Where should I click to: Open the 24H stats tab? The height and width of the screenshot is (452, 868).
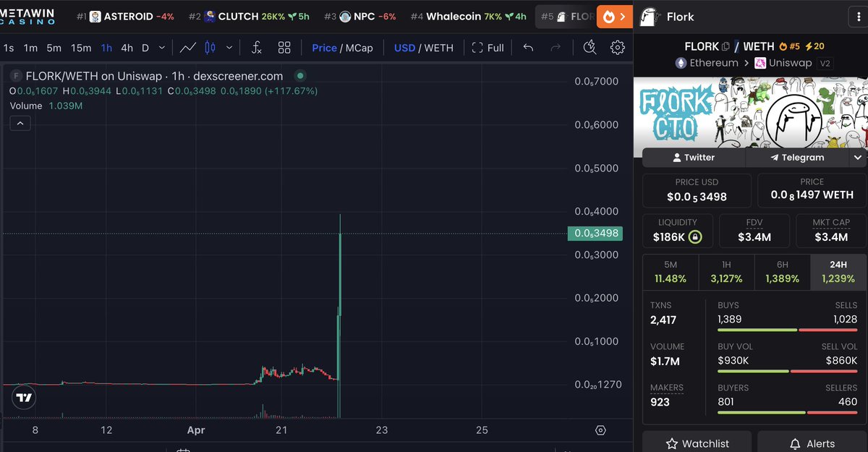coord(838,272)
